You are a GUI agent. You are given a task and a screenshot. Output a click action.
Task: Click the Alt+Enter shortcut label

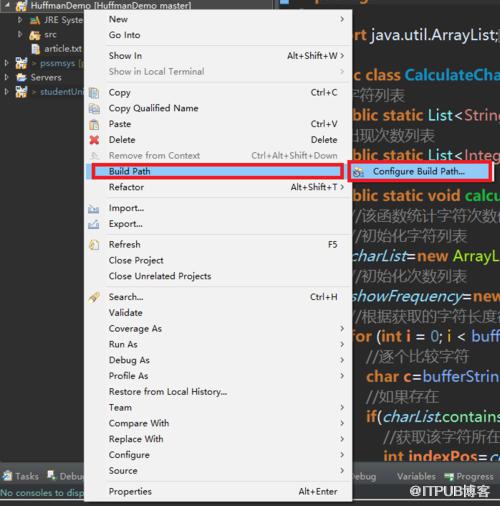point(318,491)
